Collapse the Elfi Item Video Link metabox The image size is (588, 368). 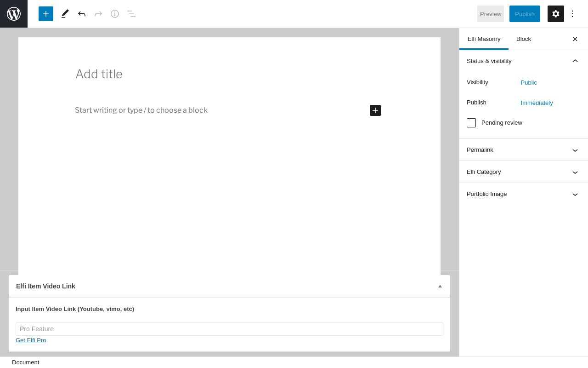440,286
